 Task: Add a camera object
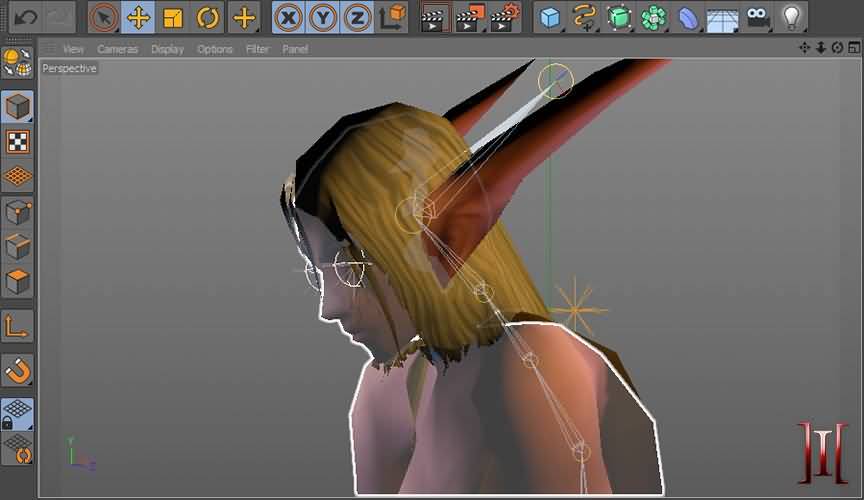click(x=757, y=18)
